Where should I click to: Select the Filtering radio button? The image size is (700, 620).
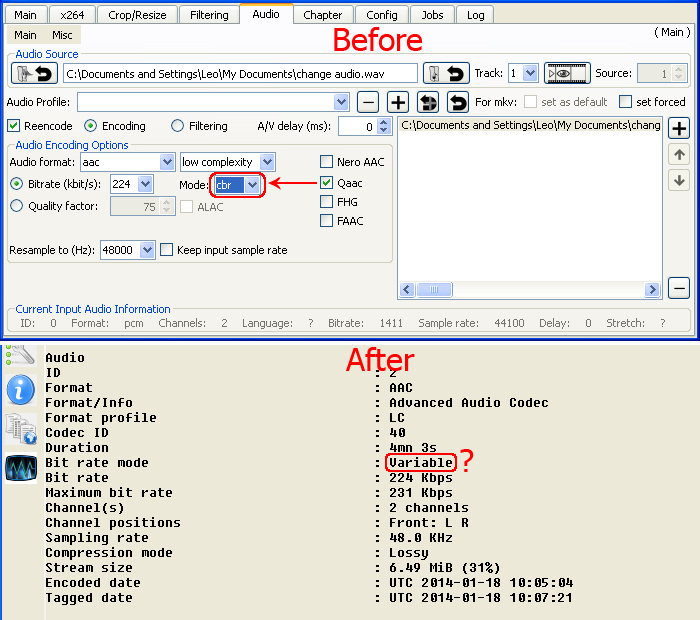click(x=177, y=126)
